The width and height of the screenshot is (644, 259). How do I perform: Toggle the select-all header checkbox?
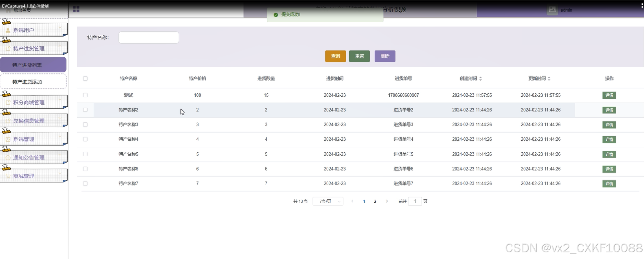click(85, 79)
